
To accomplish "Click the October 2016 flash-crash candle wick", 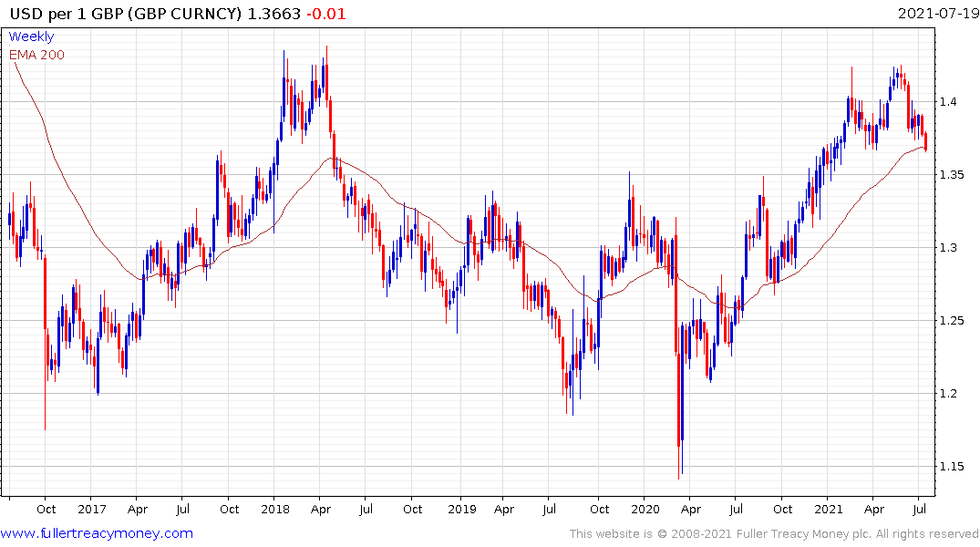I will coord(45,344).
